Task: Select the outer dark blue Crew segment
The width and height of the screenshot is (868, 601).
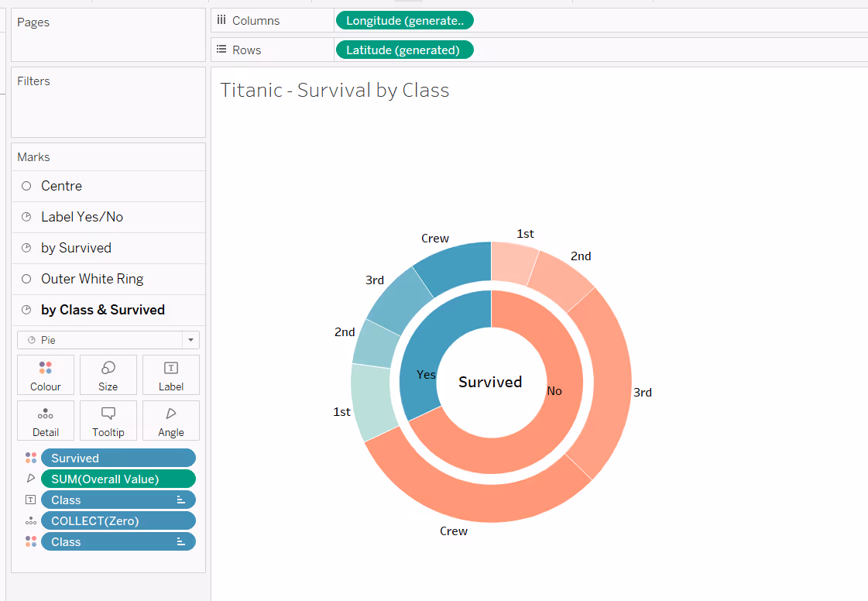Action: coord(458,267)
